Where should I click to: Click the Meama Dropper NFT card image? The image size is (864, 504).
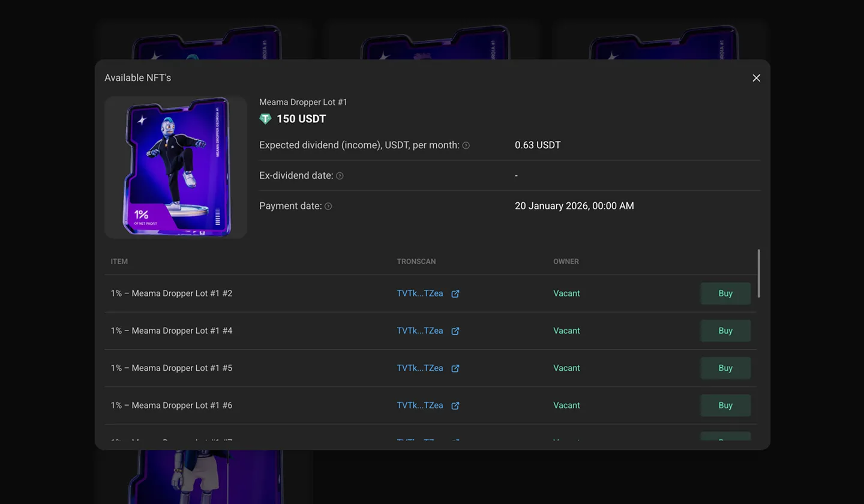pos(176,167)
